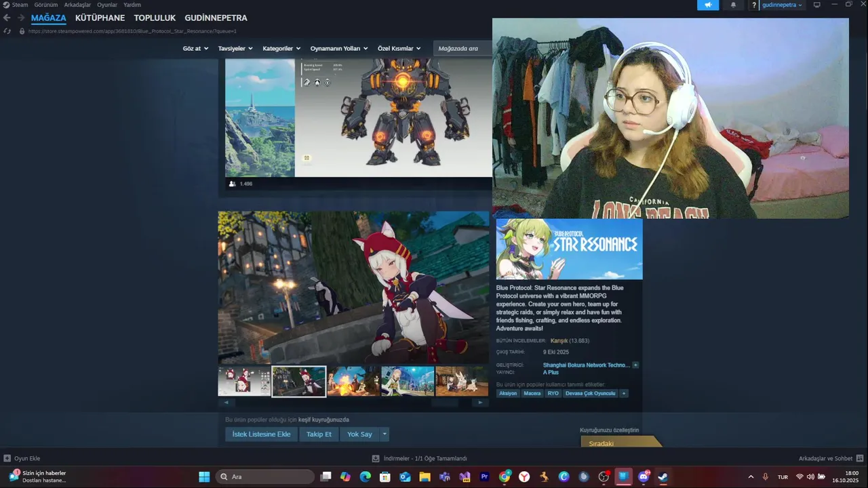
Task: Open the Steam help question mark
Action: click(x=753, y=5)
